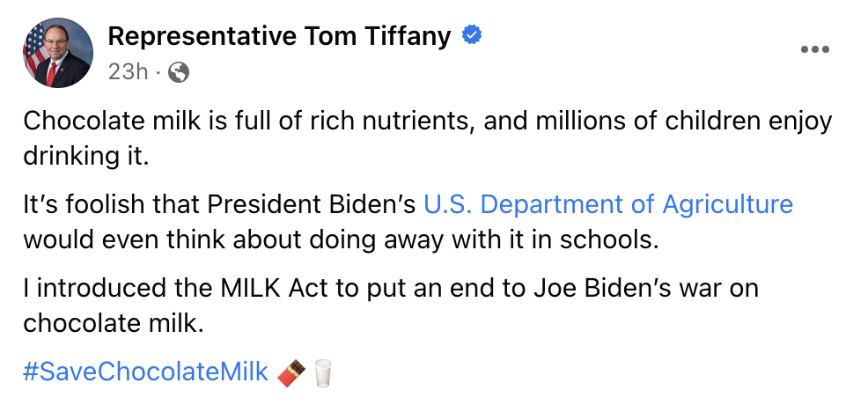The width and height of the screenshot is (868, 405).
Task: Open Tom Tiffany's profile picture
Action: [x=58, y=52]
